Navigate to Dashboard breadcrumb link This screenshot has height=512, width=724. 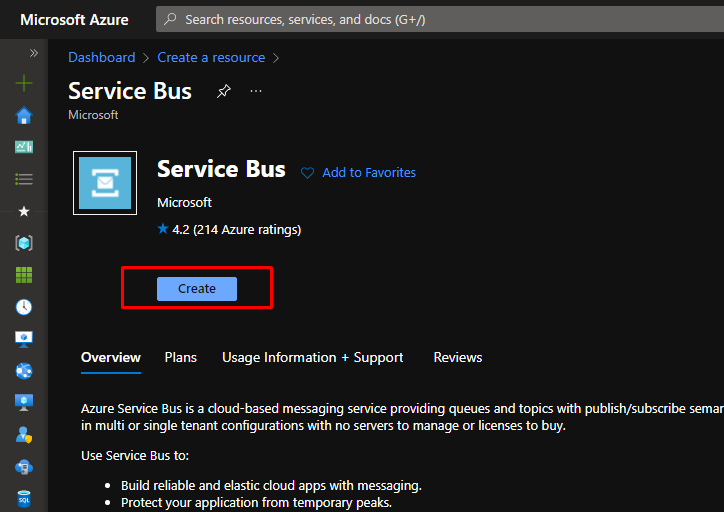[101, 58]
